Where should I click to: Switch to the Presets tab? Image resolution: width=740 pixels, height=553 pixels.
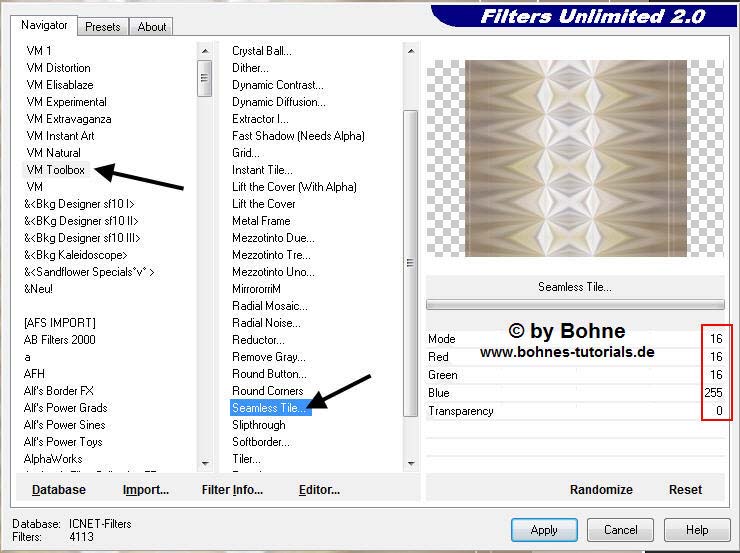102,27
